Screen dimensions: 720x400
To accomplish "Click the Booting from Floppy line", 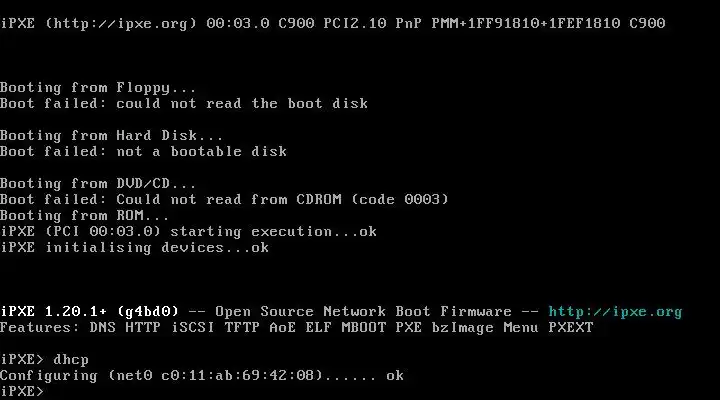I will [98, 88].
